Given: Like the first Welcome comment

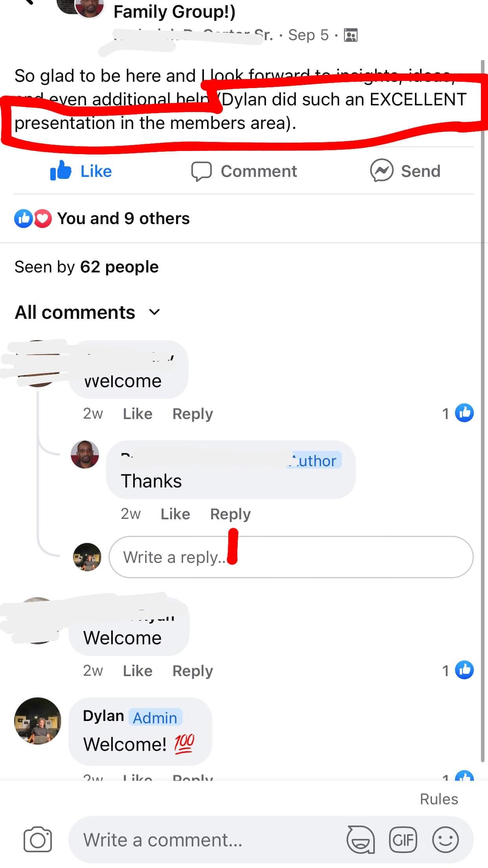Looking at the screenshot, I should pos(138,414).
